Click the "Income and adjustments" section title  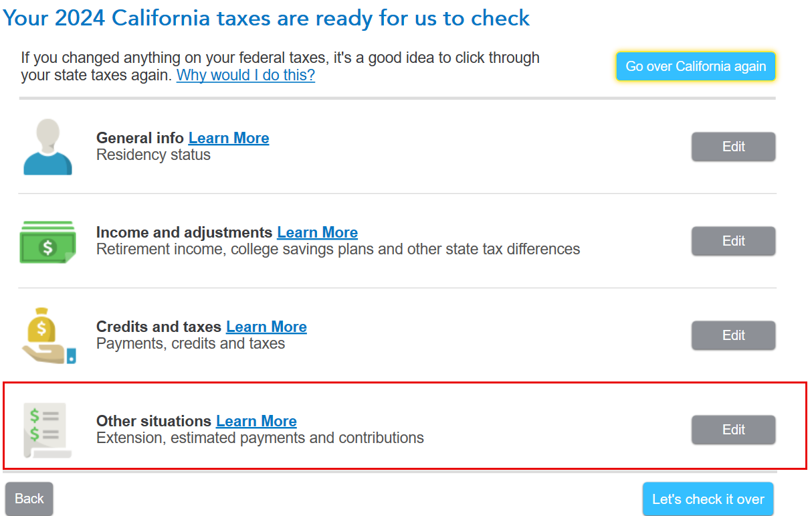click(185, 232)
